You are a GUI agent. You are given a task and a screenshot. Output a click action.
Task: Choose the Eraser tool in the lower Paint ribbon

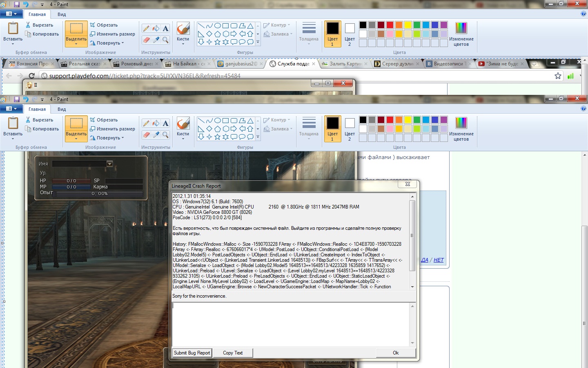click(146, 135)
